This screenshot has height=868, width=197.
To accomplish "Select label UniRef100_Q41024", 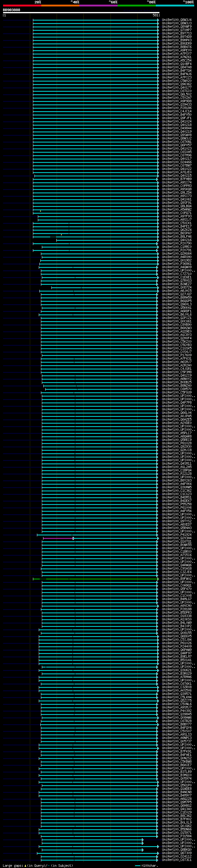I will [177, 122].
